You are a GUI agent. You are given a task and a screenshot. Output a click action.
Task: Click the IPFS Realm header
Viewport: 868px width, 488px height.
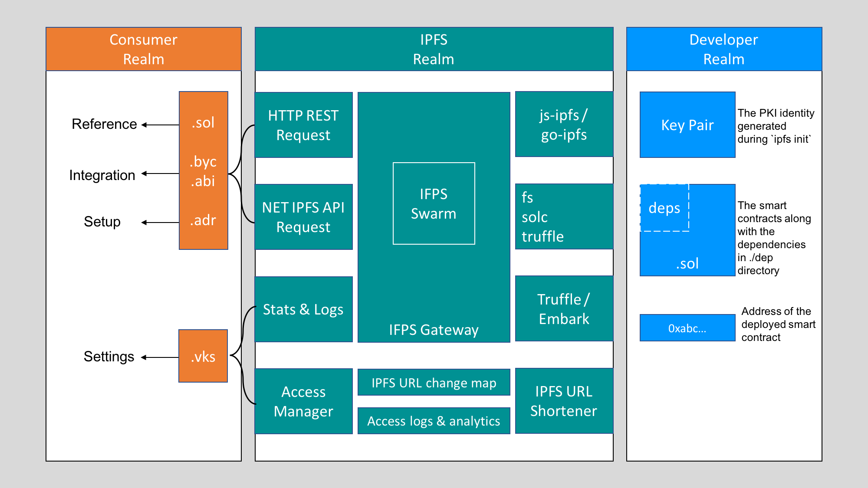click(434, 49)
